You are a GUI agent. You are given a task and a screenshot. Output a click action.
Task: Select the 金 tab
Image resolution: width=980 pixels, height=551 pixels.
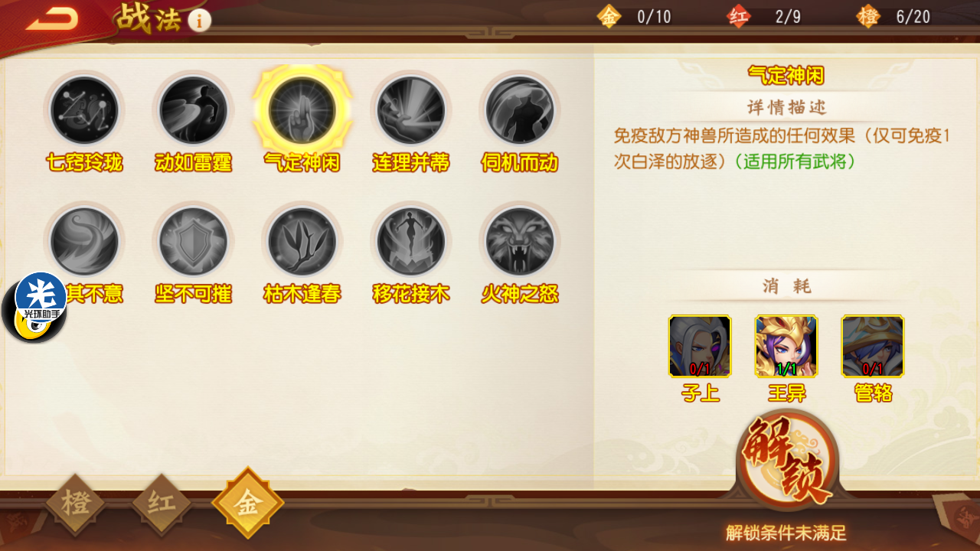[x=247, y=503]
